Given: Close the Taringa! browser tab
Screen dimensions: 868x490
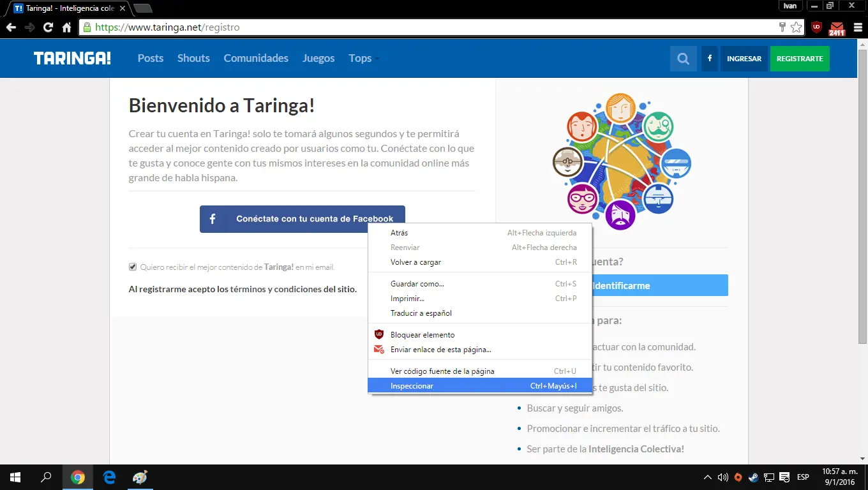Looking at the screenshot, I should click(x=123, y=8).
